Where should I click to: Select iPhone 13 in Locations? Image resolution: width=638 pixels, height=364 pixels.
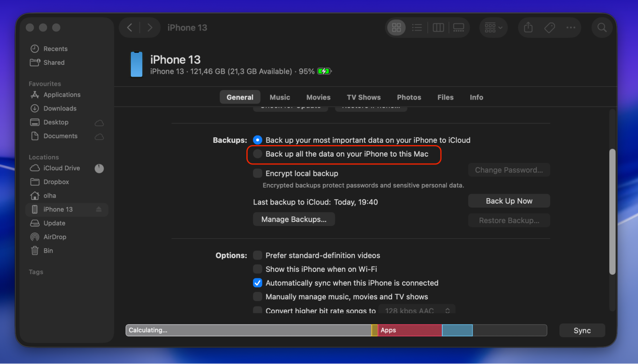(67, 210)
